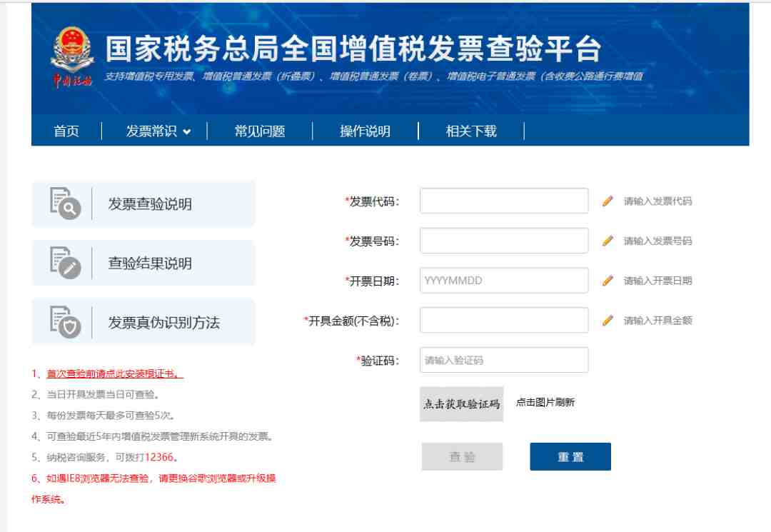771x532 pixels.
Task: Select the 操作说明 menu item
Action: (365, 131)
